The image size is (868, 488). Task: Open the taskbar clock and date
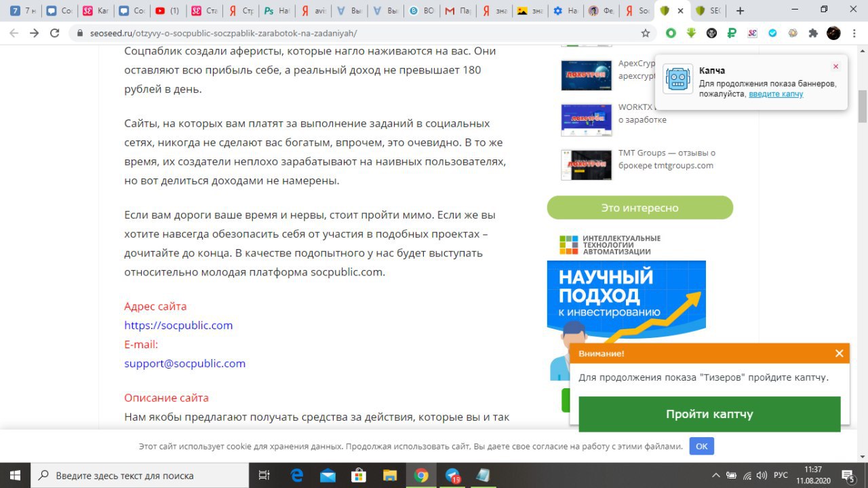click(x=813, y=475)
